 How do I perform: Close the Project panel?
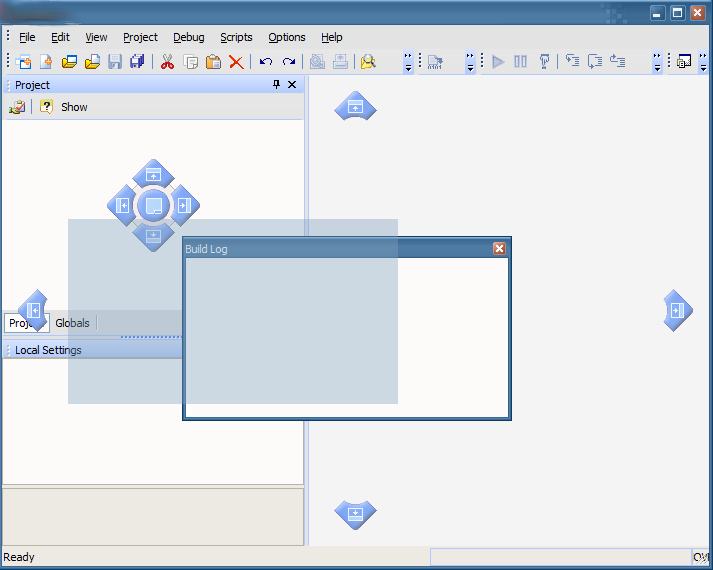pos(292,85)
